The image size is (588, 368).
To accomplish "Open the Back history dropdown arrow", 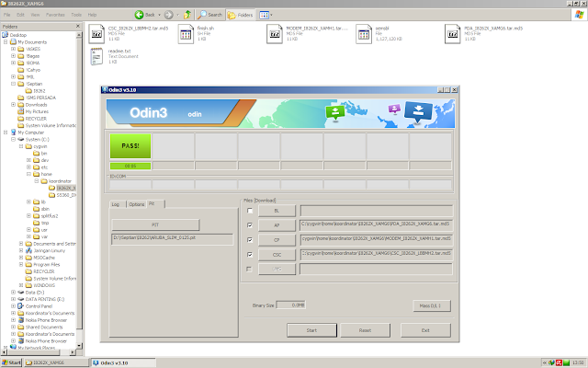I will tap(159, 15).
